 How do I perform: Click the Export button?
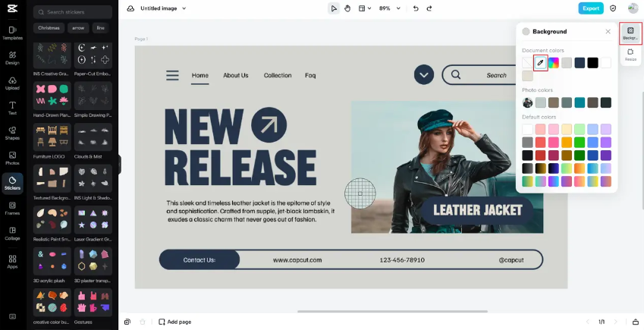click(591, 8)
